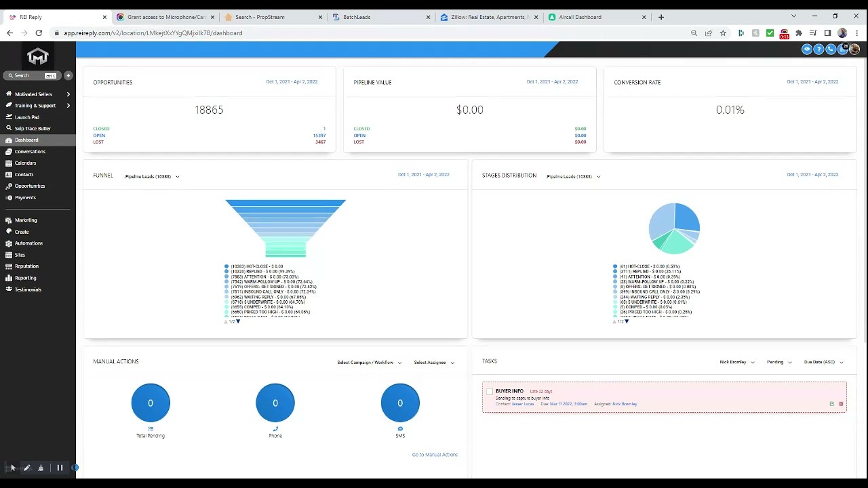The width and height of the screenshot is (868, 488).
Task: Open Automations in sidebar
Action: coord(37,243)
